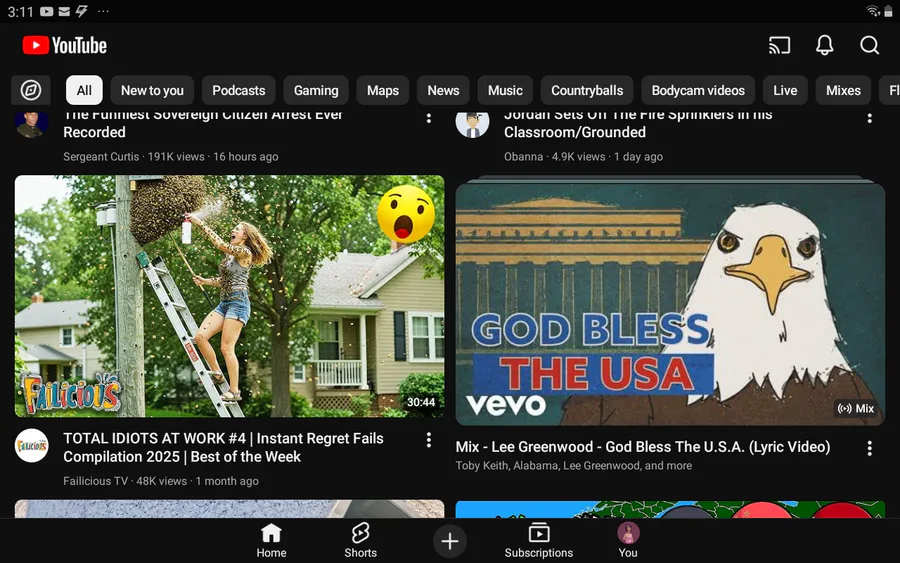Viewport: 900px width, 563px height.
Task: Filter by Countryballs chip
Action: [587, 90]
